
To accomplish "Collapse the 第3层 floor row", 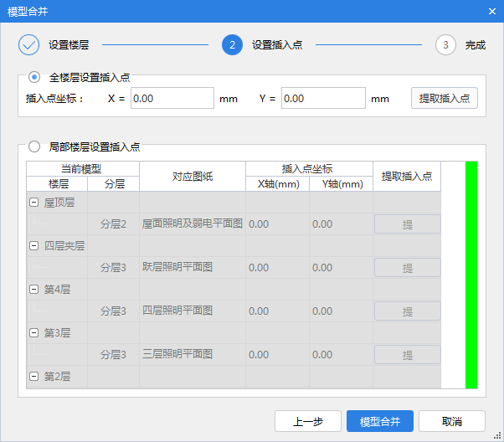I will pyautogui.click(x=33, y=333).
